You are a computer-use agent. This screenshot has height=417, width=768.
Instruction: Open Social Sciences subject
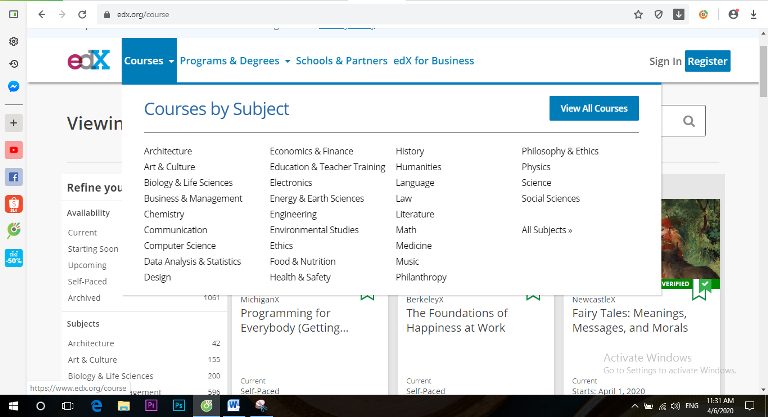pyautogui.click(x=551, y=198)
